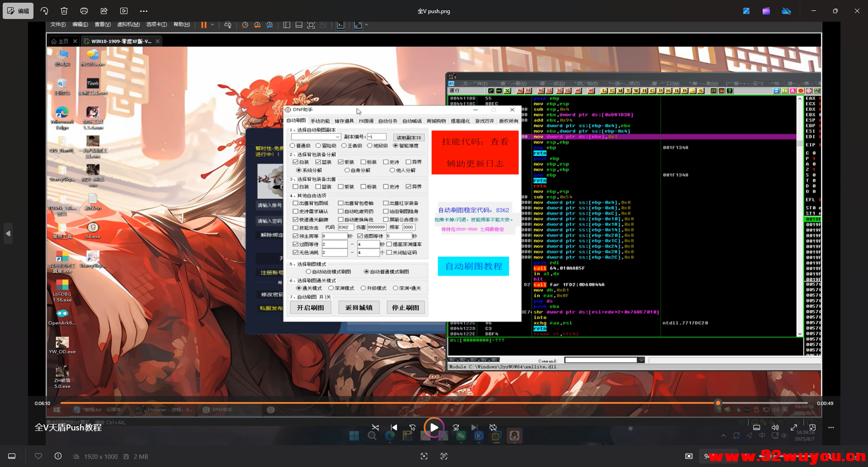Enable the 出售背包图纸 checkbox

coord(296,203)
